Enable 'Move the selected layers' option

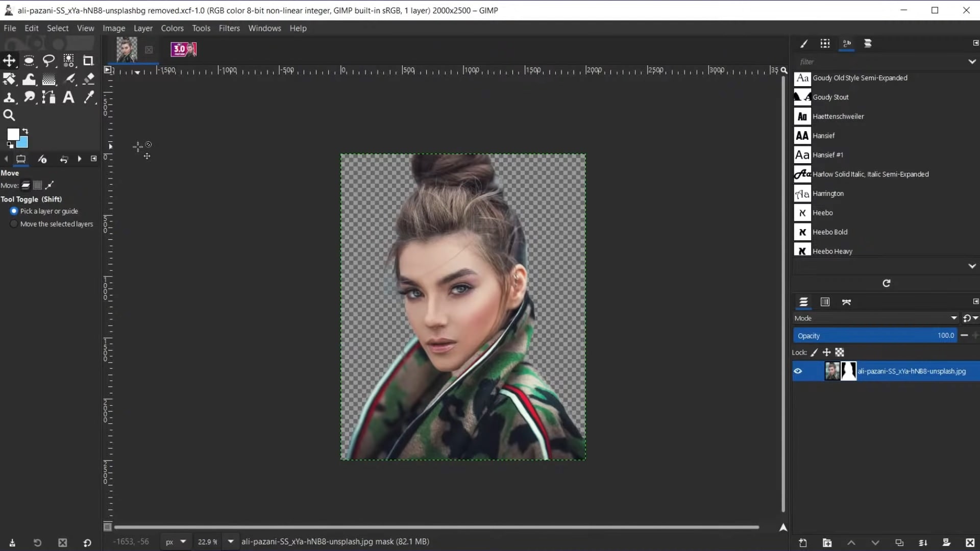(14, 224)
